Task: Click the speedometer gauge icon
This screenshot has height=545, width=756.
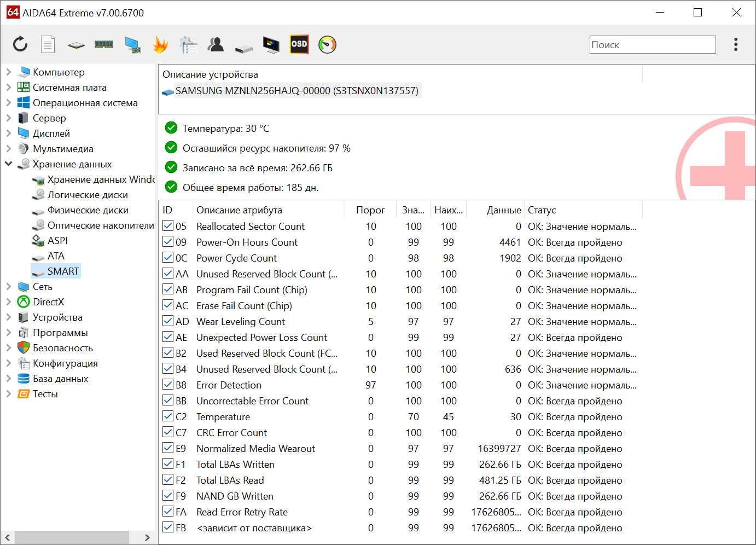Action: pyautogui.click(x=327, y=44)
